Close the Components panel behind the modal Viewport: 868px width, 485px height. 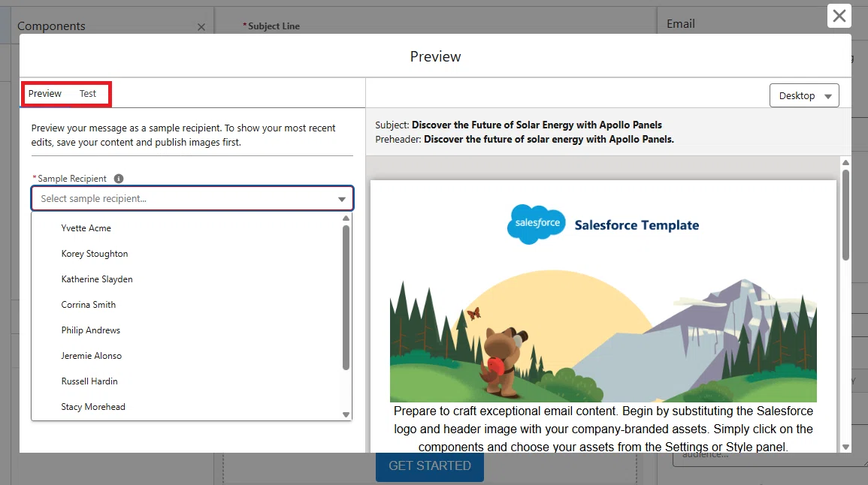(x=201, y=26)
